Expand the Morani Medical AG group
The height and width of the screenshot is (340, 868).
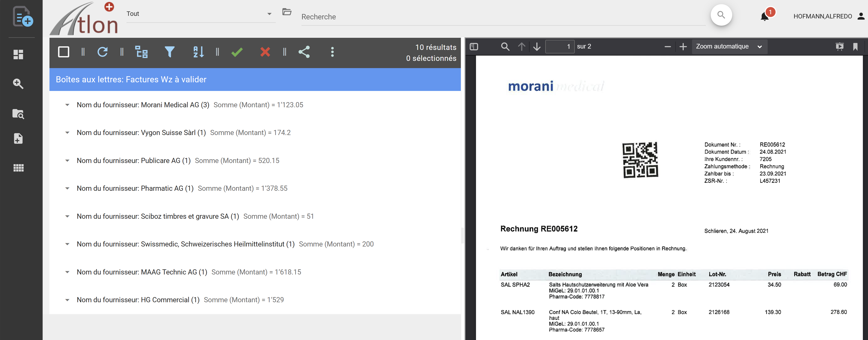coord(67,105)
